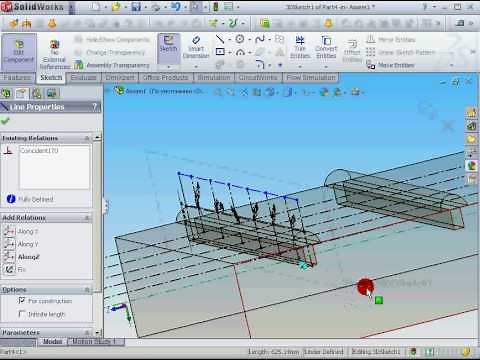Click the Trim Entities tool
The height and width of the screenshot is (360, 480).
(x=300, y=47)
